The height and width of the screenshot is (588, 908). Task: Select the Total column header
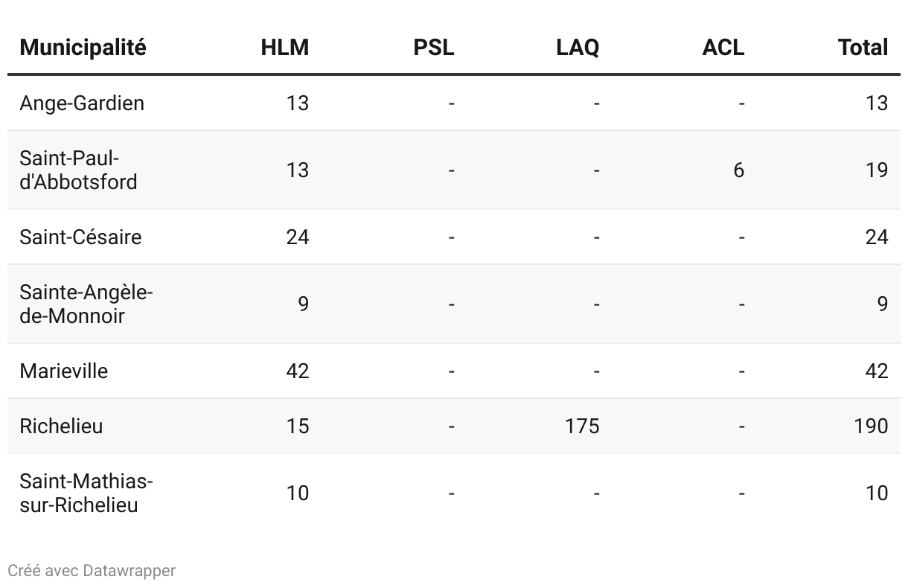(863, 48)
